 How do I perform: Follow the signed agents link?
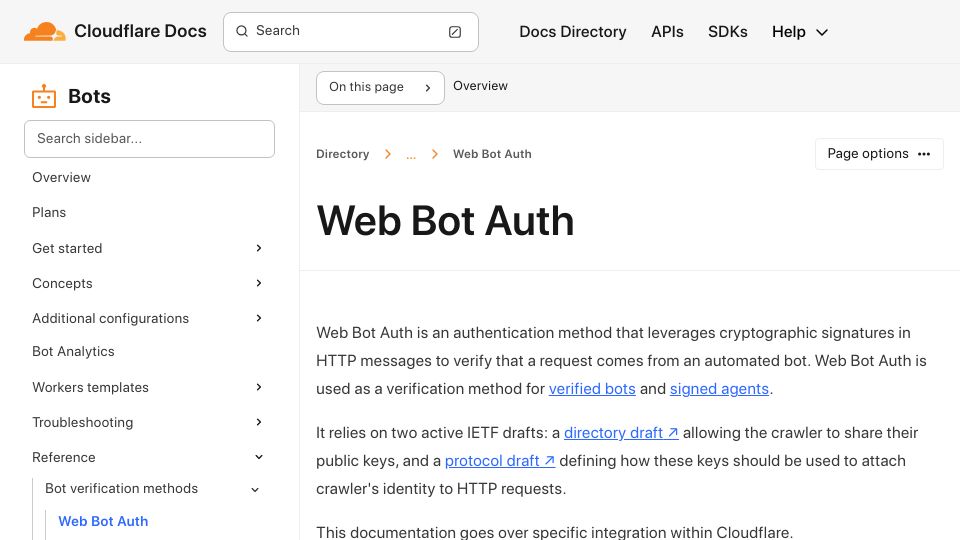(719, 389)
